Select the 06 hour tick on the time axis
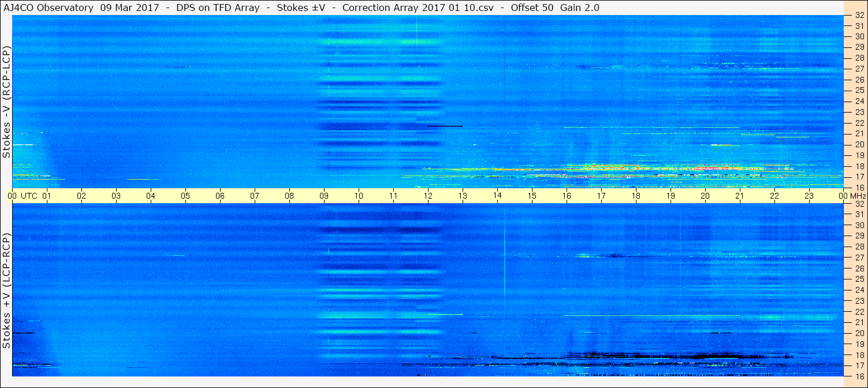The width and height of the screenshot is (868, 388). (x=220, y=196)
